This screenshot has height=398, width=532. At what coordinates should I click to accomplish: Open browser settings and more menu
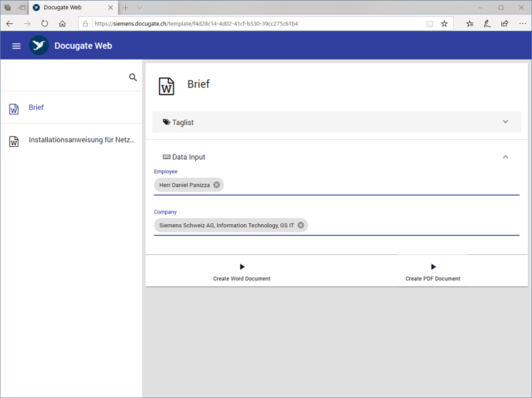[522, 23]
